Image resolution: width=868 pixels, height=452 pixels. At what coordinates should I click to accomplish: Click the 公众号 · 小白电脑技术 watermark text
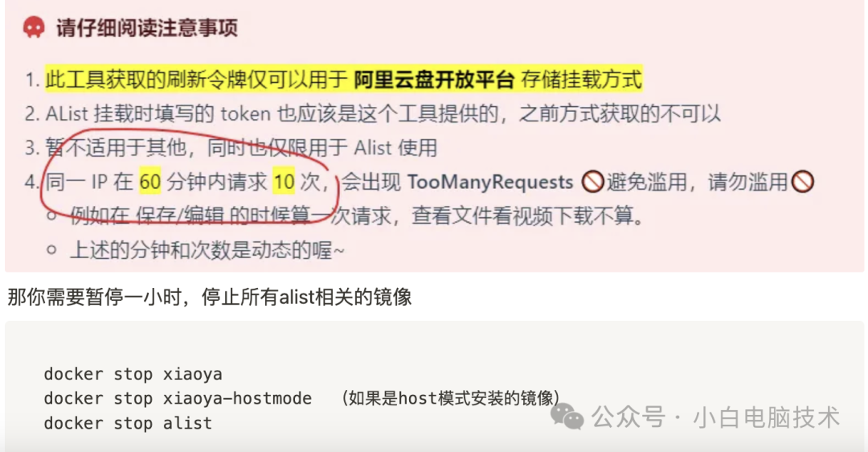(x=716, y=417)
